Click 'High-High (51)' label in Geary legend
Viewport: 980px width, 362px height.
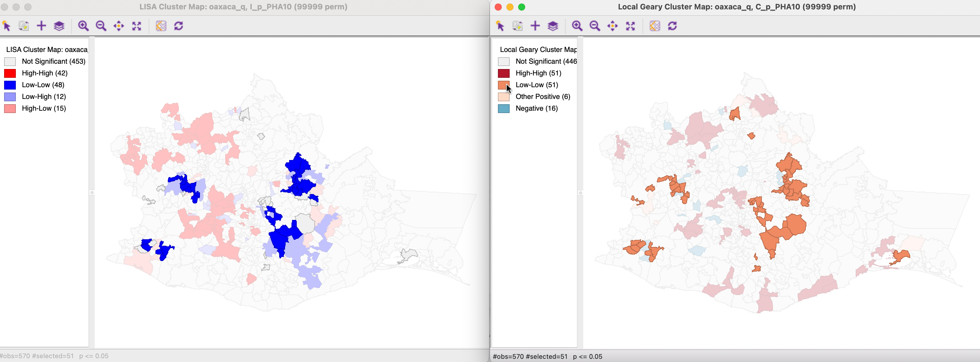(539, 73)
